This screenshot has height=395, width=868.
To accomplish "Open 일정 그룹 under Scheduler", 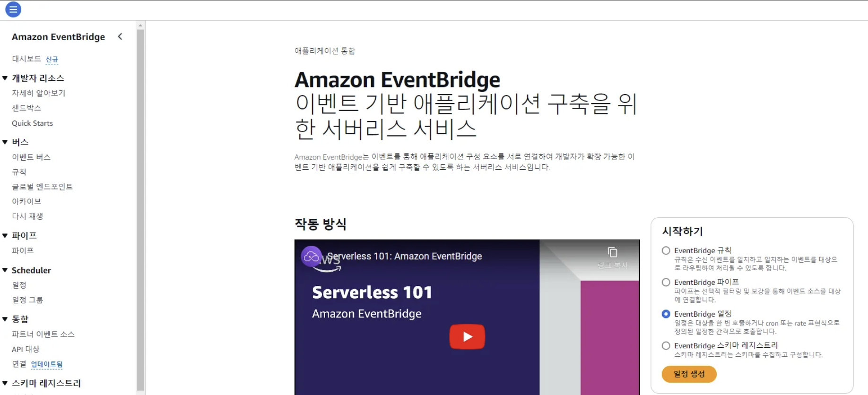I will 27,300.
